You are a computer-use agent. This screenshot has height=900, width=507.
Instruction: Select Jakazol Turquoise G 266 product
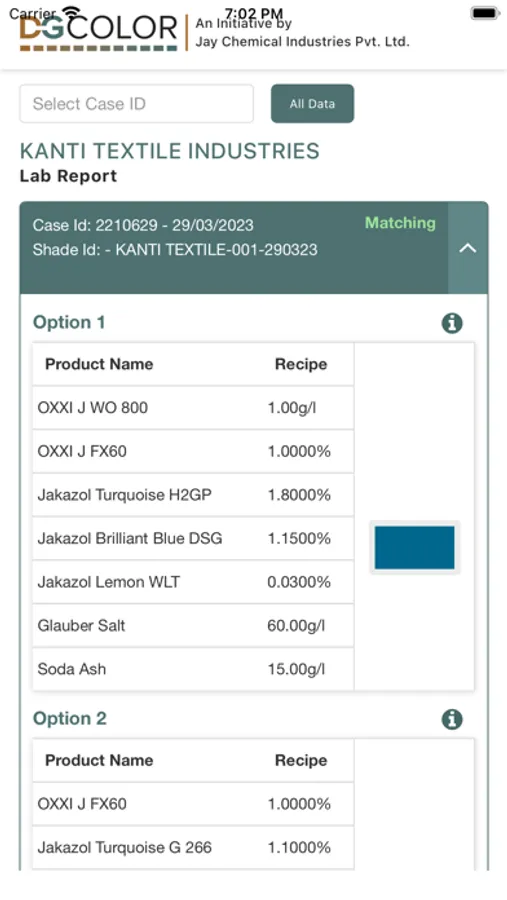(x=125, y=847)
